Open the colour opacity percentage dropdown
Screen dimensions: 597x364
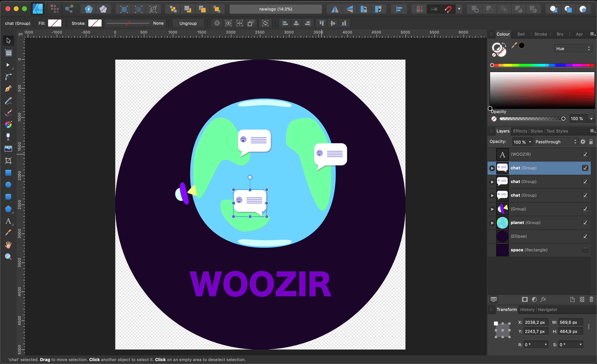[591, 119]
